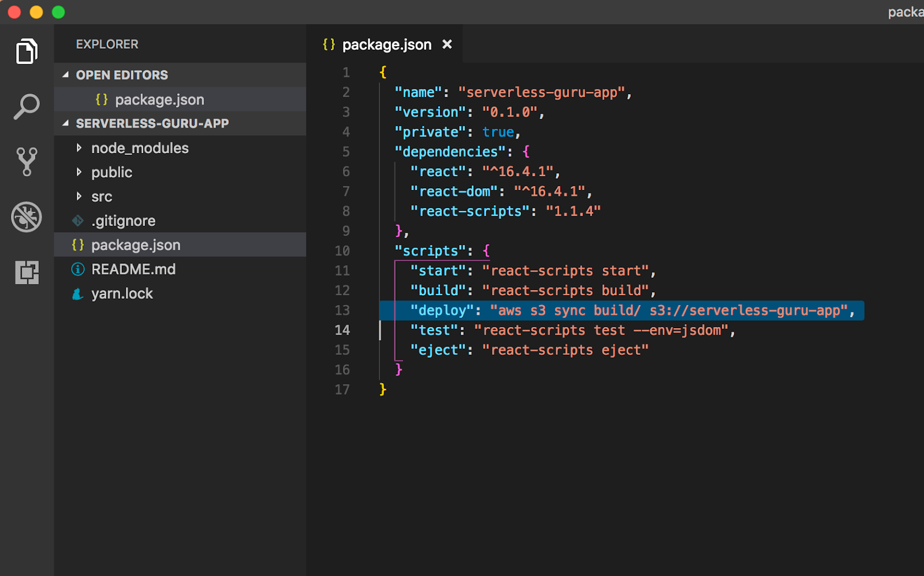The width and height of the screenshot is (924, 576).
Task: Click the braces icon beside package.json in sidebar
Action: [78, 244]
